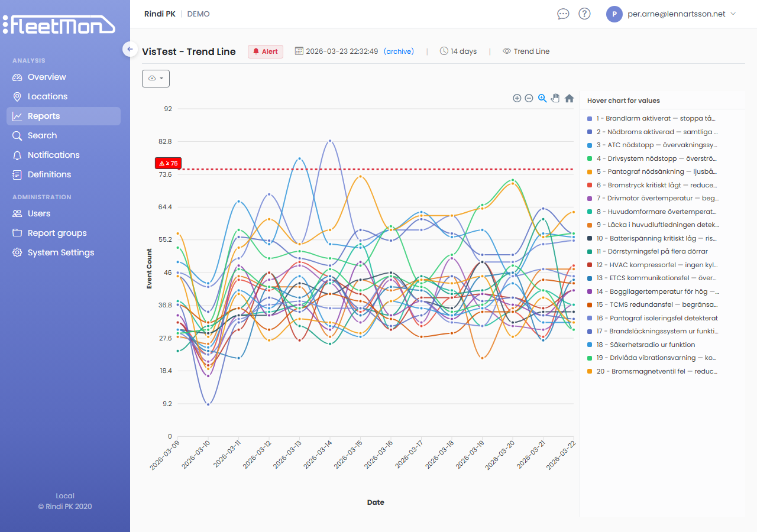This screenshot has width=757, height=532.
Task: Reset the chart view with the home icon
Action: [x=569, y=98]
